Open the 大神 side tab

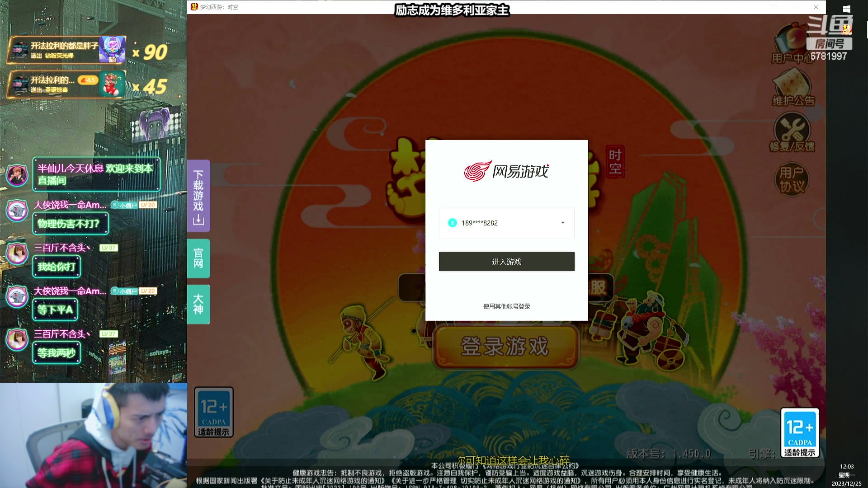[198, 304]
